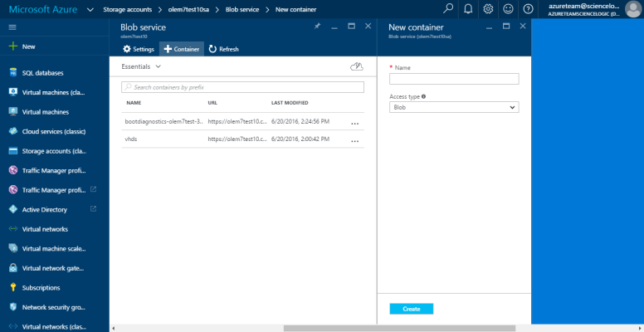Click the URL cell of vhds row

237,139
